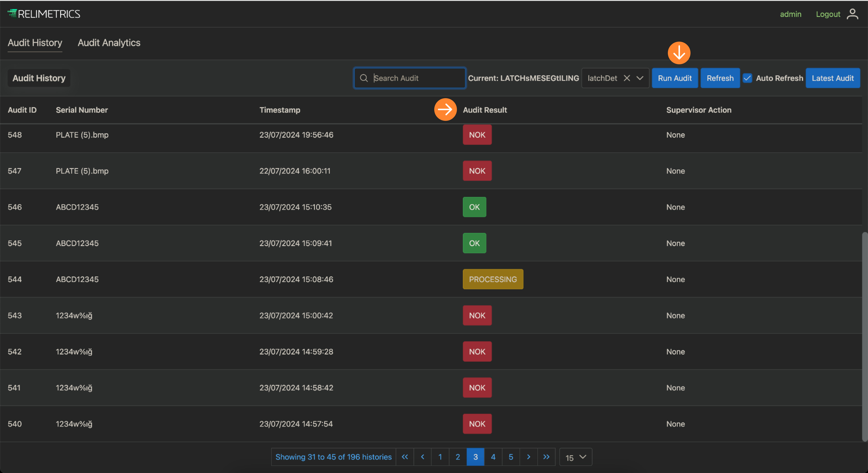Click the Audit Result column header
The image size is (868, 473).
click(485, 110)
